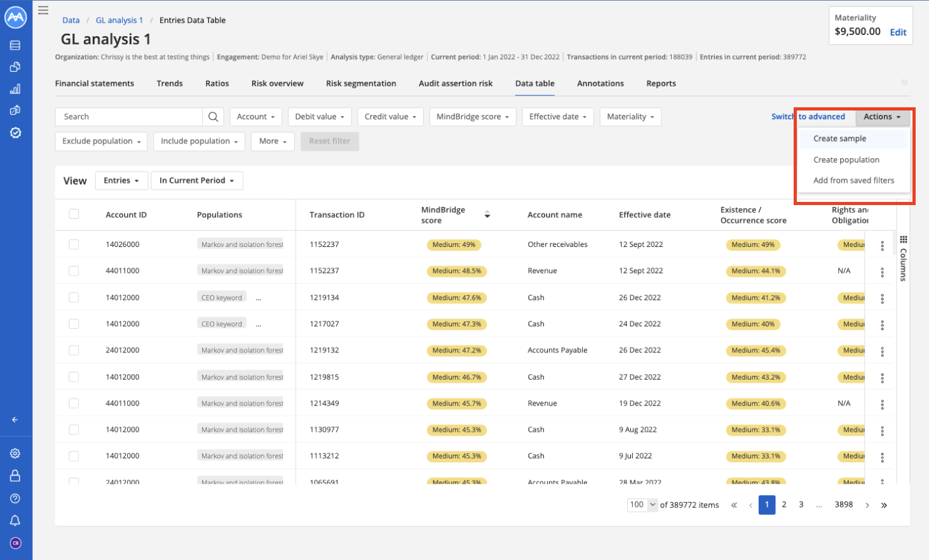The image size is (929, 560).
Task: Select the checkbox next to Account ID 14026000
Action: pyautogui.click(x=73, y=244)
